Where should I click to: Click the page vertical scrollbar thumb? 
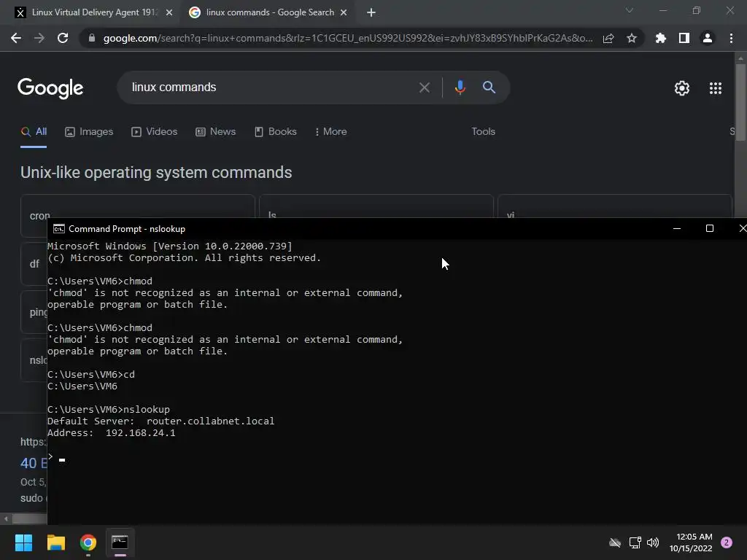coord(740,102)
